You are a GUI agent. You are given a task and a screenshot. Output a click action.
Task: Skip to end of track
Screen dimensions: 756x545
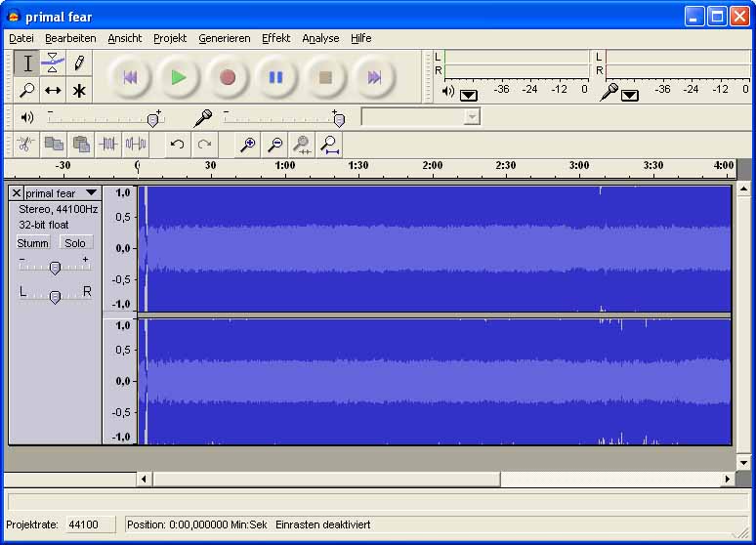(x=374, y=77)
